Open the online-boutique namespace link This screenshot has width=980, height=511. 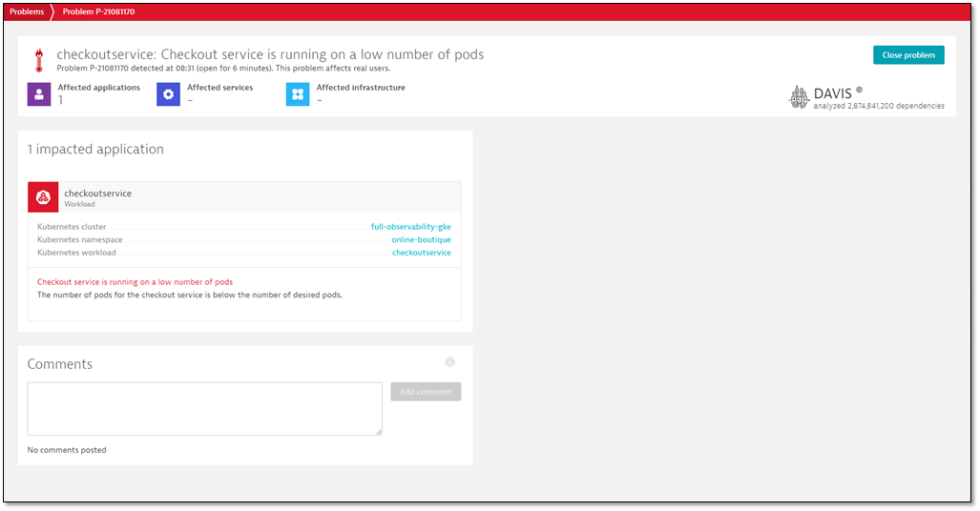click(x=421, y=240)
